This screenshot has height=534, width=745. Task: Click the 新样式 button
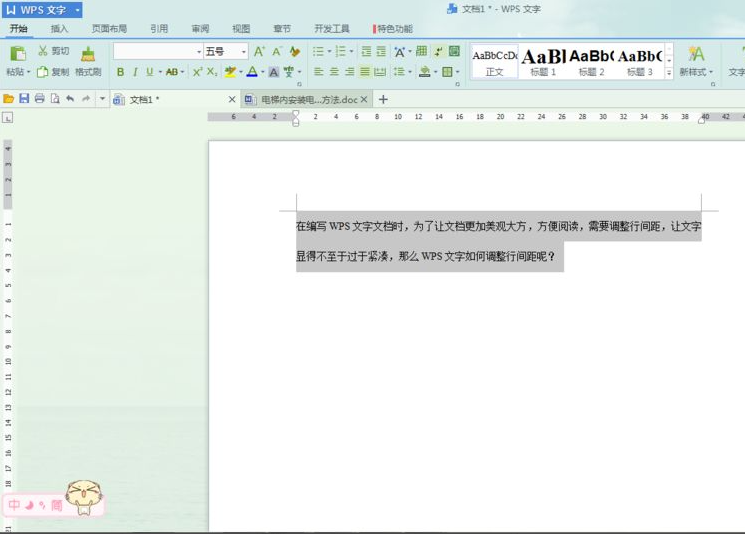tap(696, 61)
